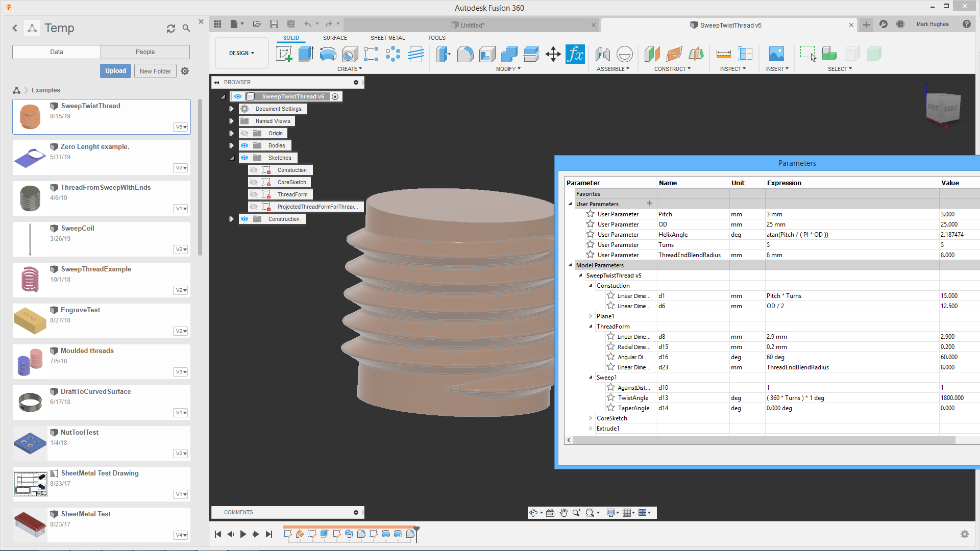
Task: Select the Create Sketch tool
Action: tap(284, 54)
